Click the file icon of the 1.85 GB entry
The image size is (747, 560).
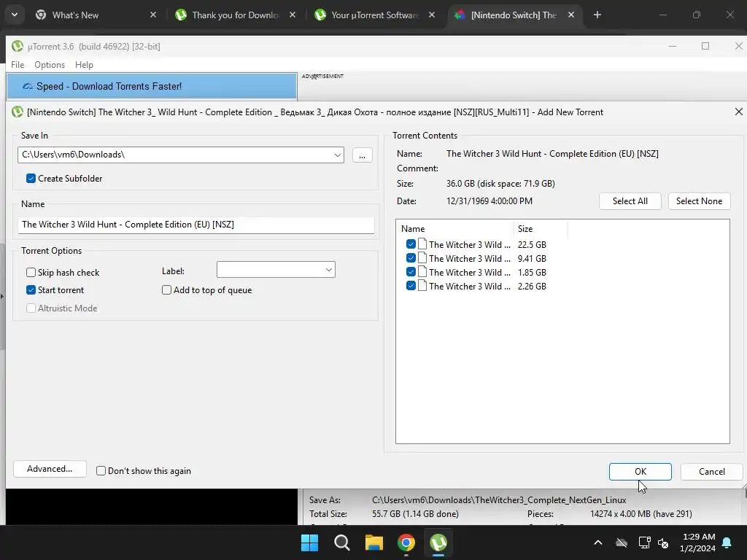tap(422, 272)
